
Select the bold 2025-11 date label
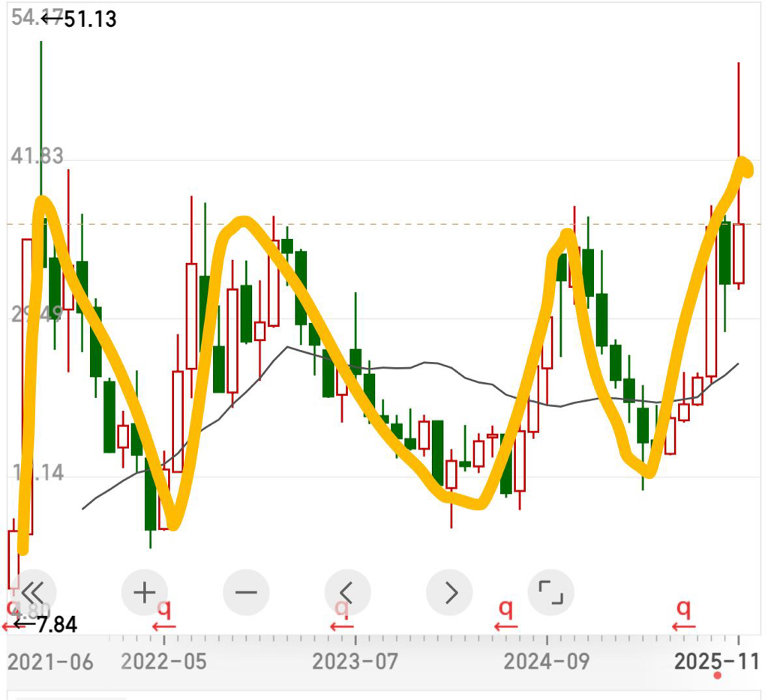pos(716,663)
